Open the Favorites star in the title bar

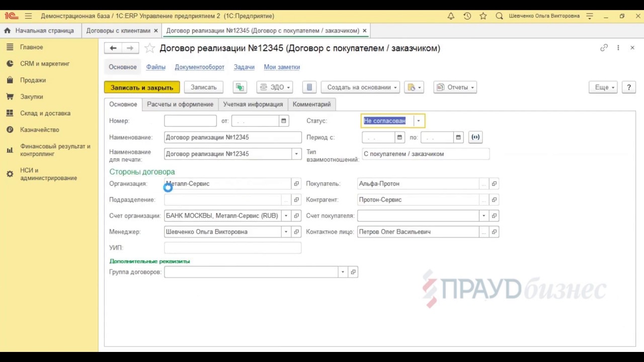coord(484,16)
